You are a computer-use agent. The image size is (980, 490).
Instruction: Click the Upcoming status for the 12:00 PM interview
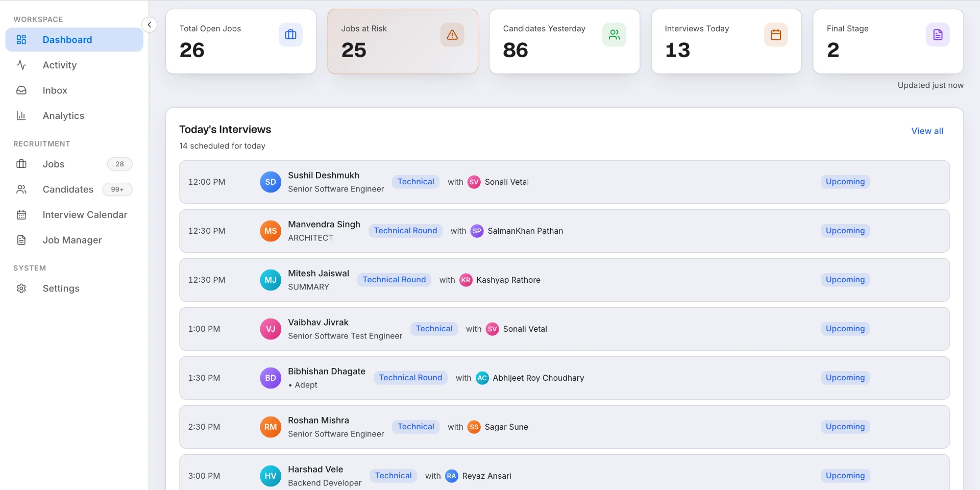[x=845, y=182]
